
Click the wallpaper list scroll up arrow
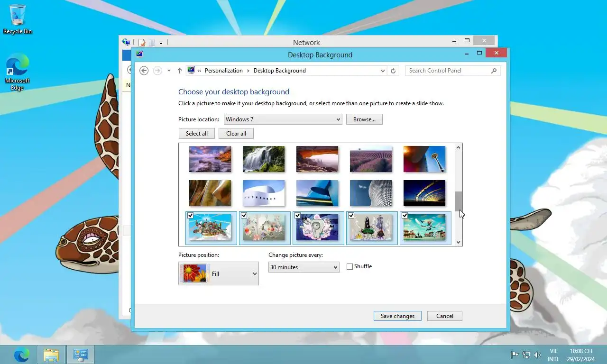coord(458,147)
